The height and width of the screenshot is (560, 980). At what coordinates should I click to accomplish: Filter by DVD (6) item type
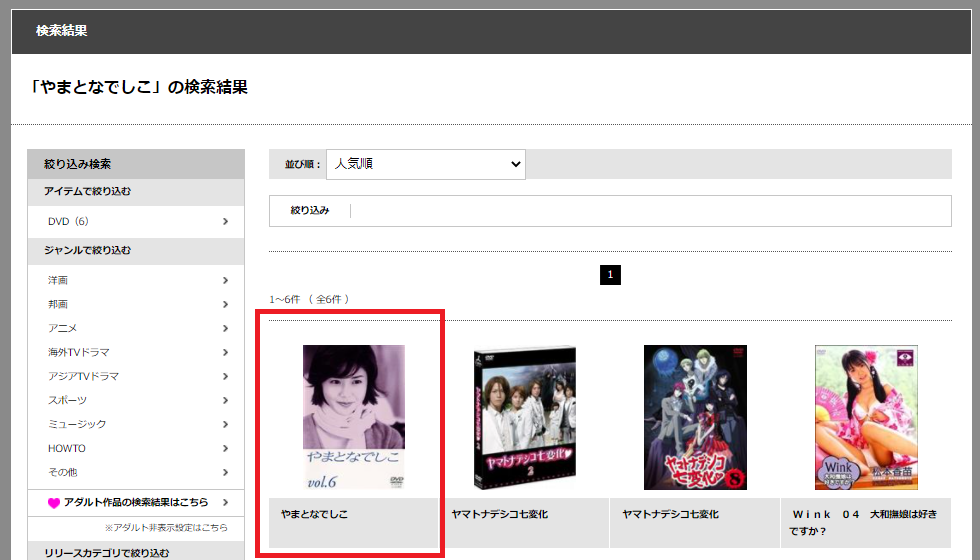coord(136,221)
